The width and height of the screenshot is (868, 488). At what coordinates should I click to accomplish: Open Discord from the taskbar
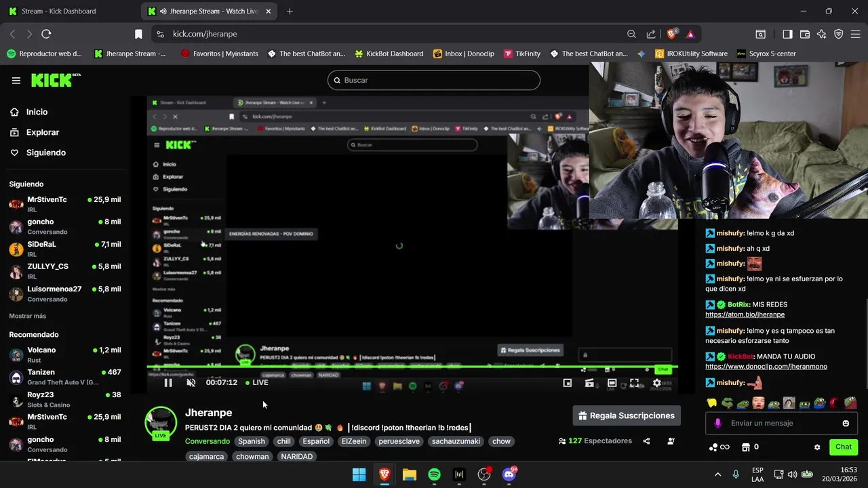(509, 474)
